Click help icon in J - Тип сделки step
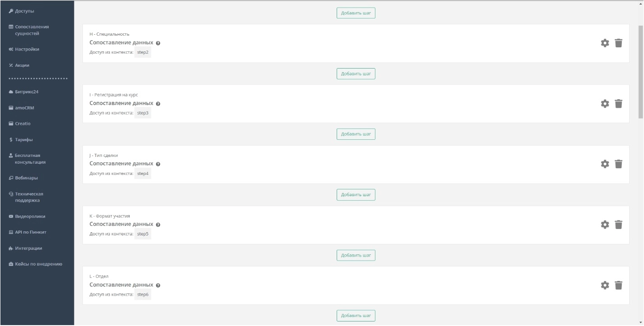Screen dimensions: 644x326 158,164
